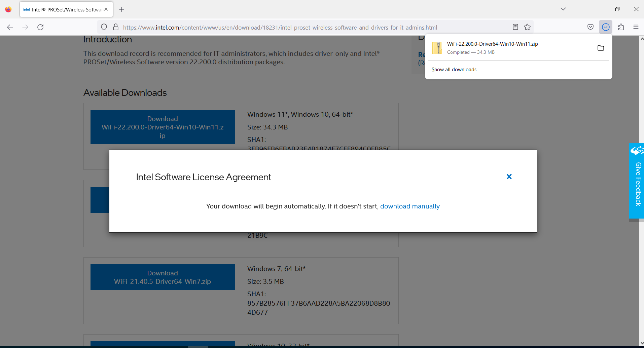Bookmark this page using the star icon
This screenshot has width=644, height=348.
click(527, 27)
